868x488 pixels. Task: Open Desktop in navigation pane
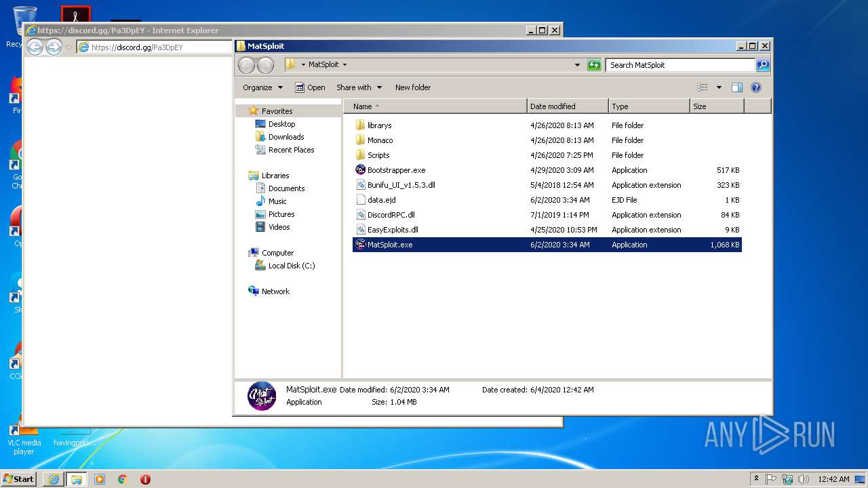click(281, 124)
